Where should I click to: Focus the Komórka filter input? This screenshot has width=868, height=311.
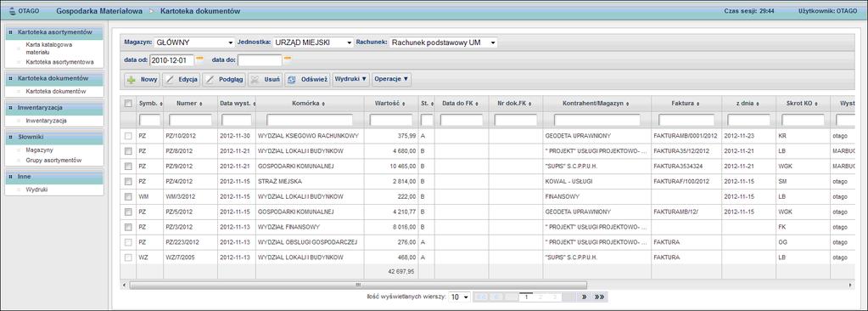click(310, 120)
